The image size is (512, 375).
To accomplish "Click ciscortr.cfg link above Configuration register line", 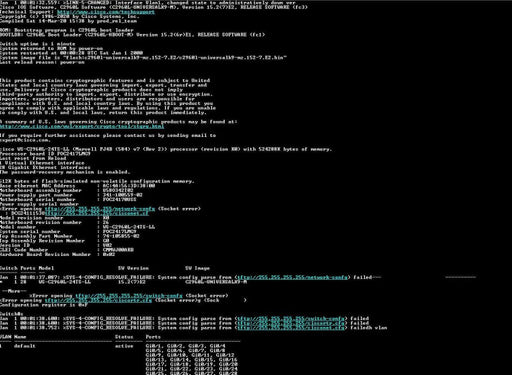I will 98,300.
